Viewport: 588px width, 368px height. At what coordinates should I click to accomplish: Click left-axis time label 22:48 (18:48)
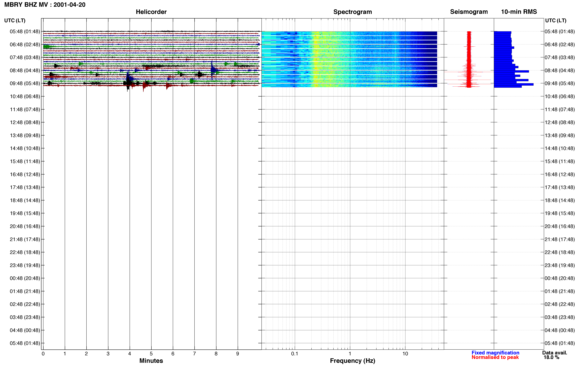(x=25, y=252)
